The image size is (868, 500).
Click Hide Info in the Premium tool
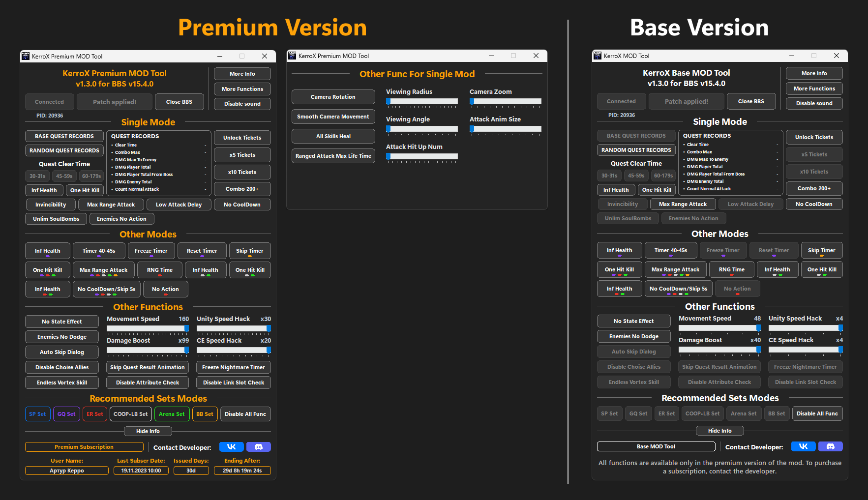point(148,431)
